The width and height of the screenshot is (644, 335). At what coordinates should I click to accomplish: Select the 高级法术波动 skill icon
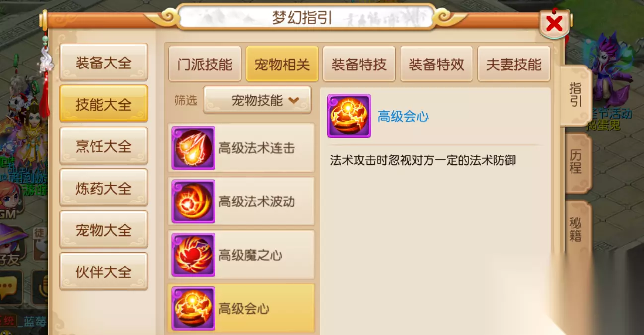point(193,201)
